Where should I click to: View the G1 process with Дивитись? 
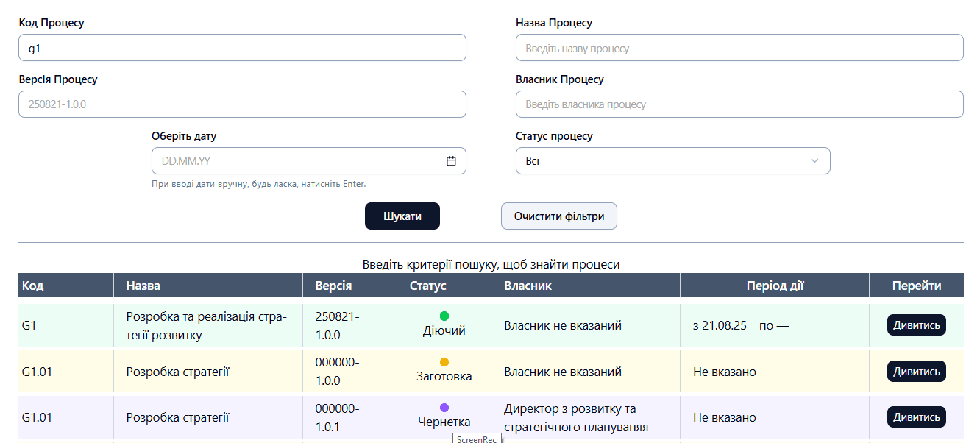click(916, 325)
